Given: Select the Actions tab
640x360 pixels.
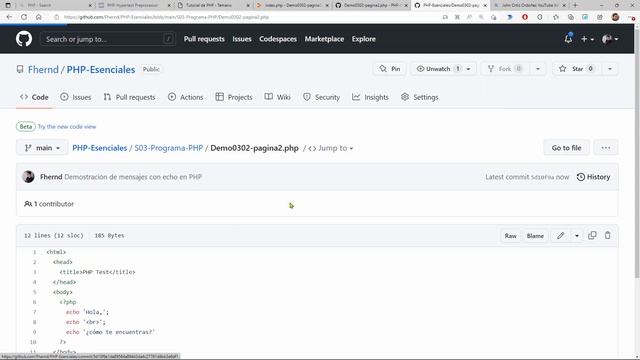Looking at the screenshot, I should pos(186,97).
